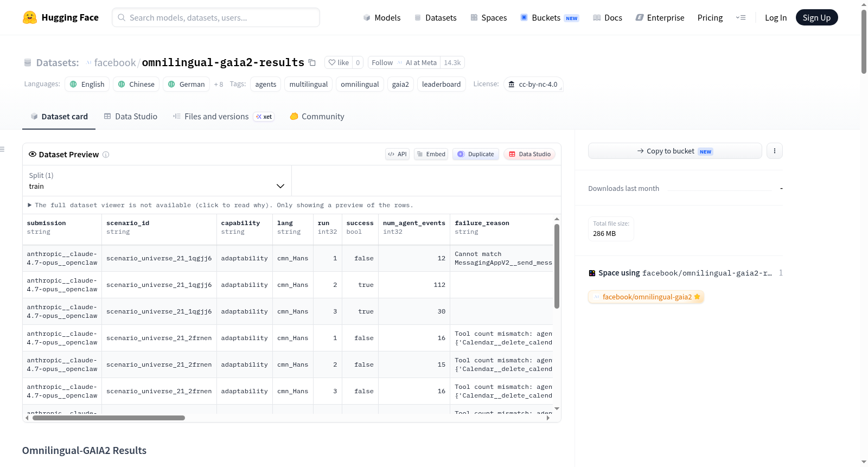
Task: Focus the Search models, datasets, users field
Action: pos(216,17)
